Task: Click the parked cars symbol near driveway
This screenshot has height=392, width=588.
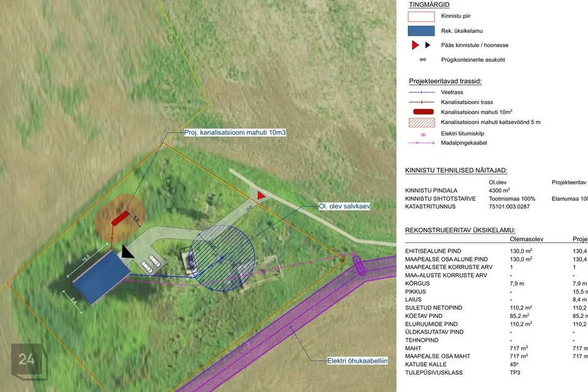Action: 151,263
